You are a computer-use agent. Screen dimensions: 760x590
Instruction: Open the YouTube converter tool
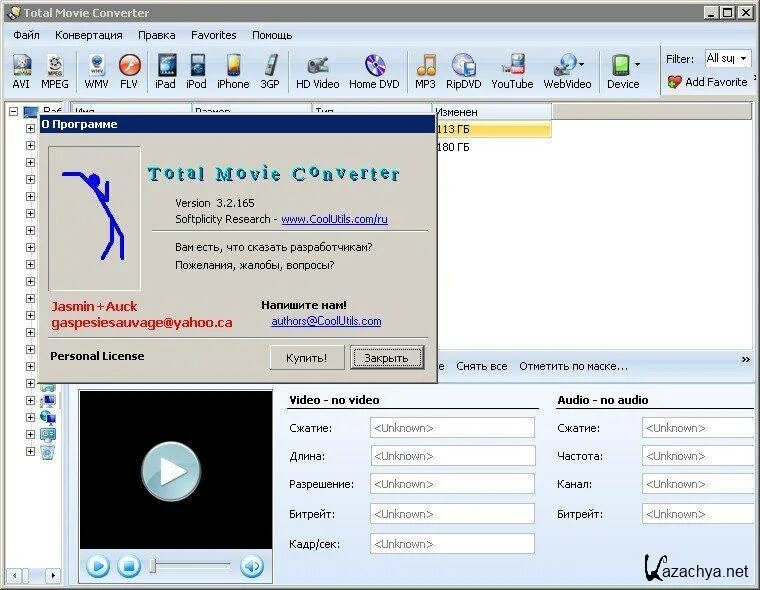pyautogui.click(x=512, y=71)
